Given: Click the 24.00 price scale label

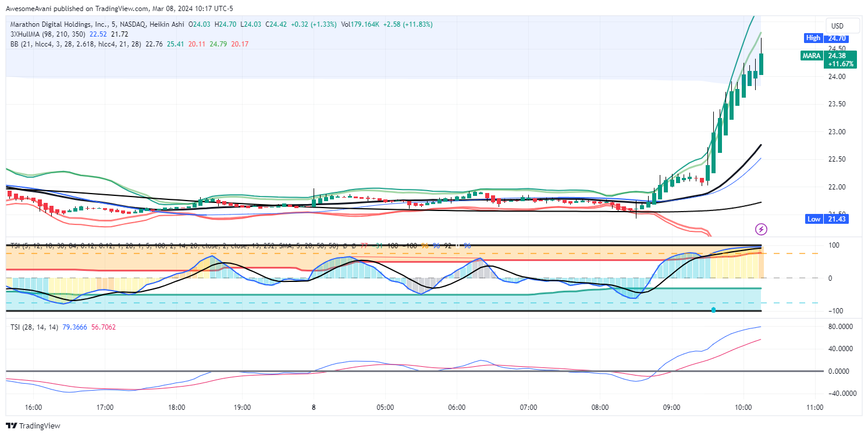Looking at the screenshot, I should click(x=837, y=76).
